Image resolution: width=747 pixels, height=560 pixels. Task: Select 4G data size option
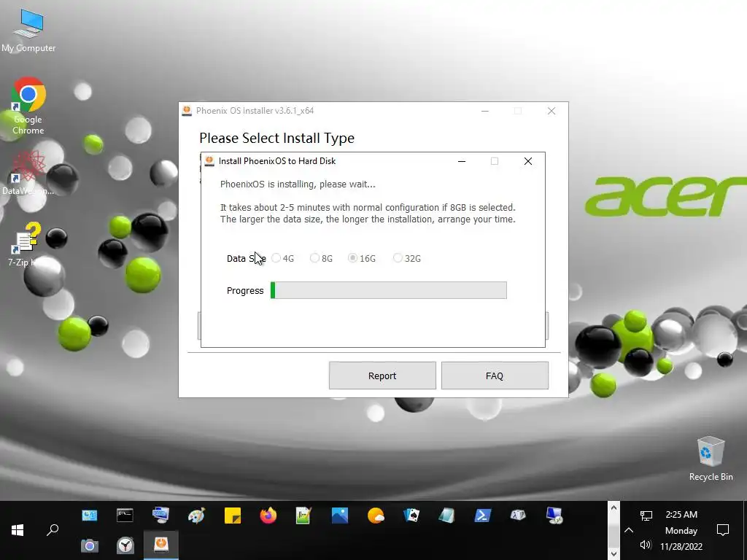click(282, 258)
